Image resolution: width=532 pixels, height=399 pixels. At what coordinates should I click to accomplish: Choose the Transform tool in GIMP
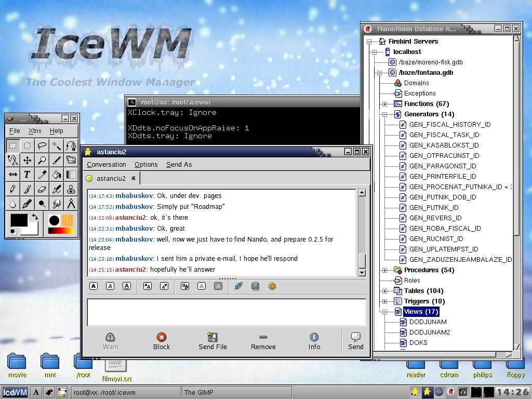tap(71, 160)
